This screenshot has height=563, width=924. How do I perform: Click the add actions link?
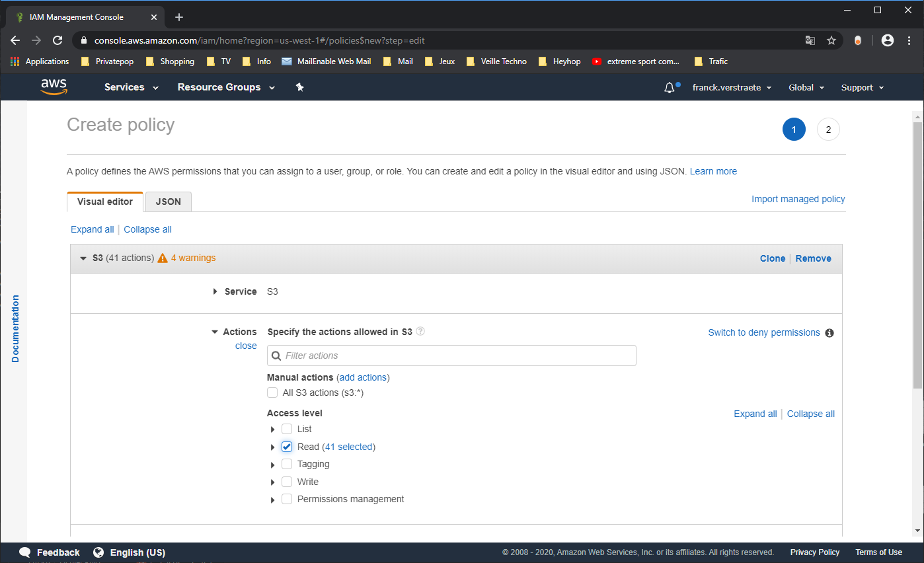point(363,377)
